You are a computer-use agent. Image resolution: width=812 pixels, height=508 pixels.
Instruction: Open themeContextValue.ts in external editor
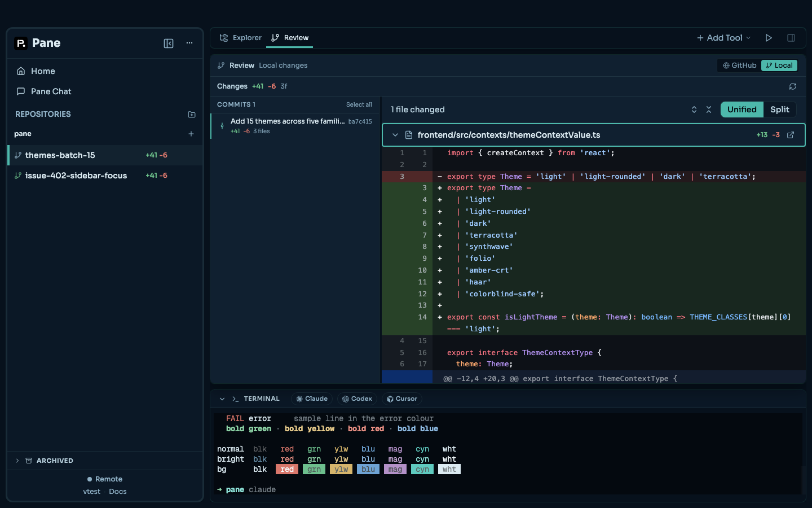click(x=791, y=135)
